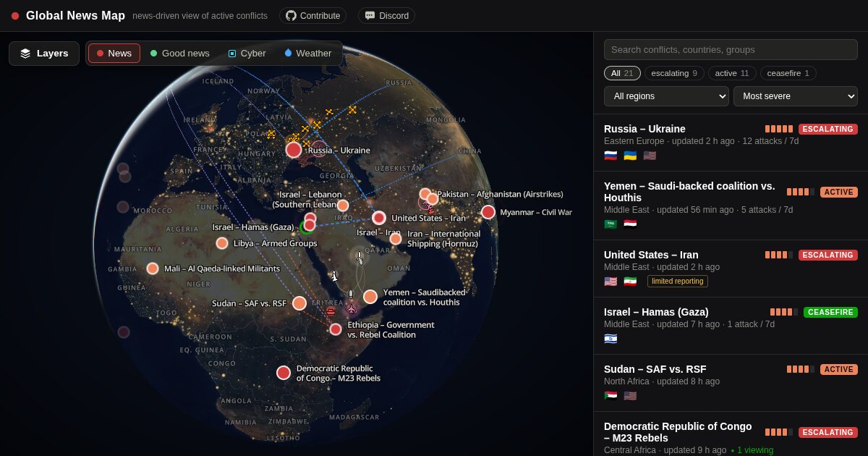
Task: Open the United States – Iran list entry
Action: coord(731,269)
